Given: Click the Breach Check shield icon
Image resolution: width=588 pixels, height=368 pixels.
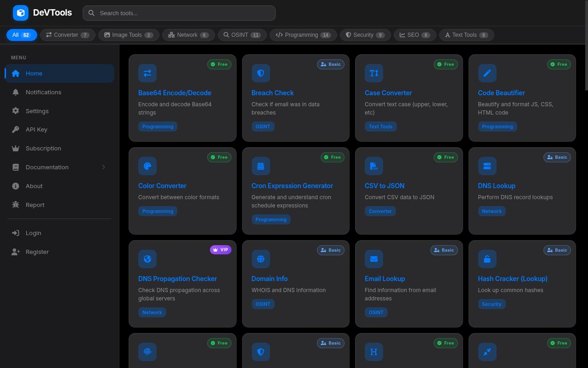Looking at the screenshot, I should click(261, 73).
